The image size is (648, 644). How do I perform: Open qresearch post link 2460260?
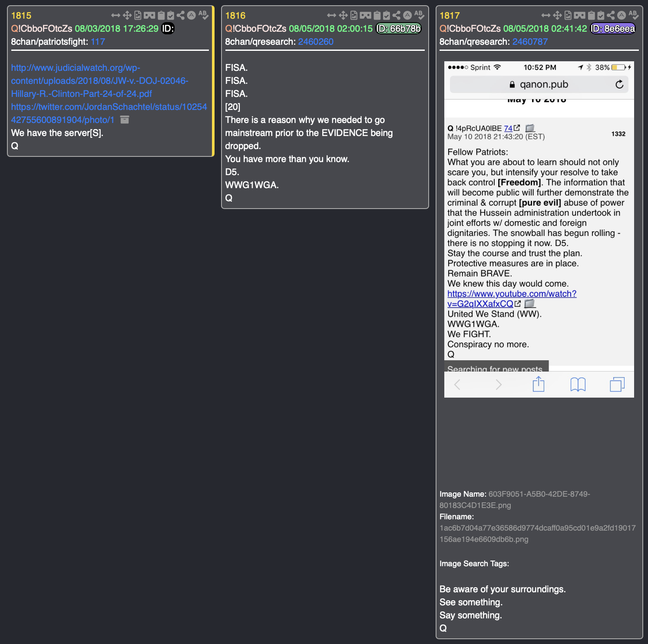(316, 42)
